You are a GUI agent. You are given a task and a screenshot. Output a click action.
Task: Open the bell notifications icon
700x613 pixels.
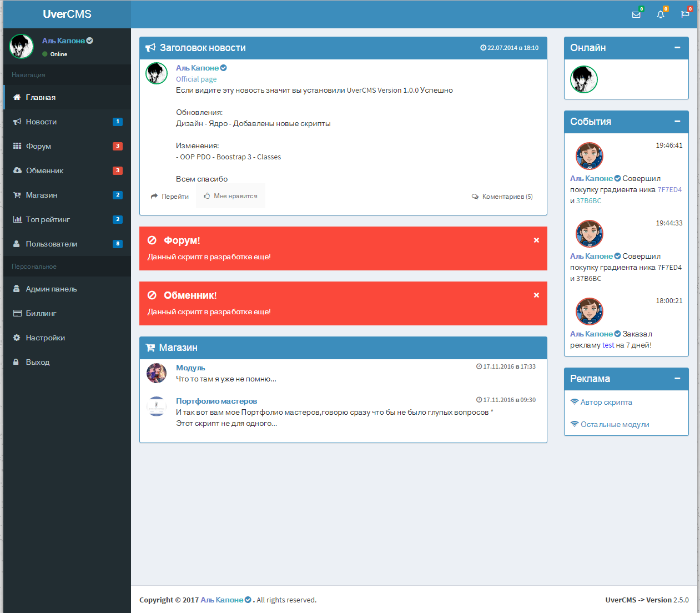click(661, 14)
